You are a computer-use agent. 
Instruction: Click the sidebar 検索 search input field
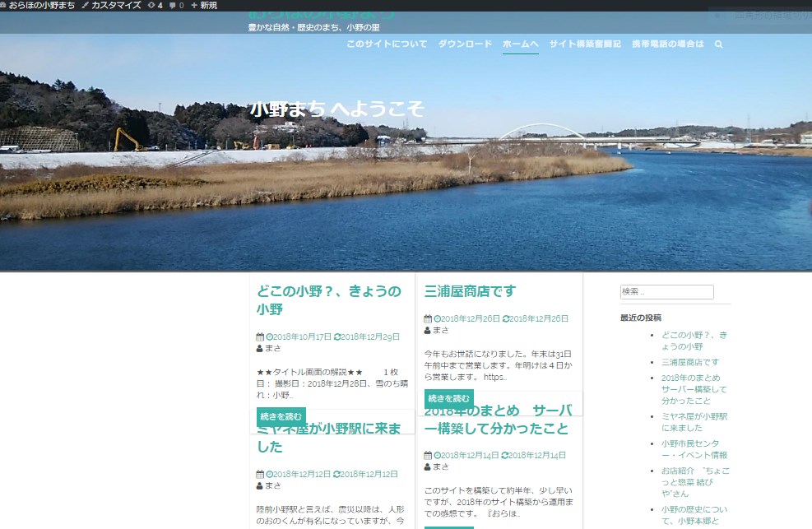pos(666,292)
